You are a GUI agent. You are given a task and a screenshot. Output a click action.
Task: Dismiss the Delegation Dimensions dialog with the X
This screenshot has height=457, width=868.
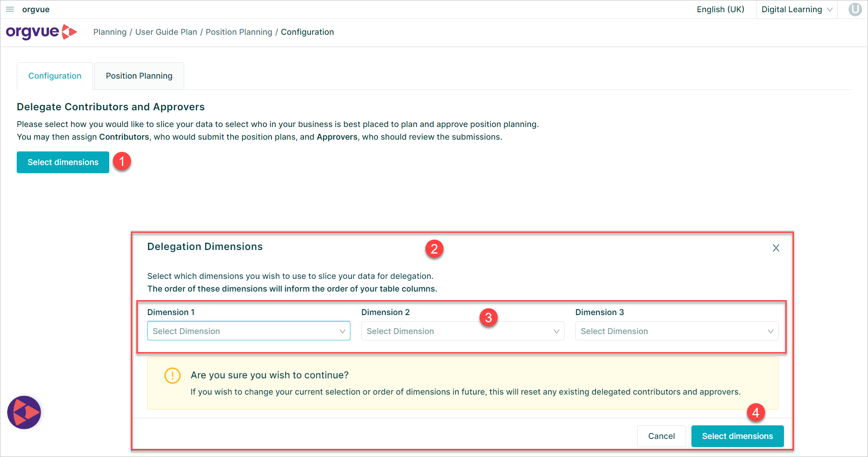coord(776,248)
